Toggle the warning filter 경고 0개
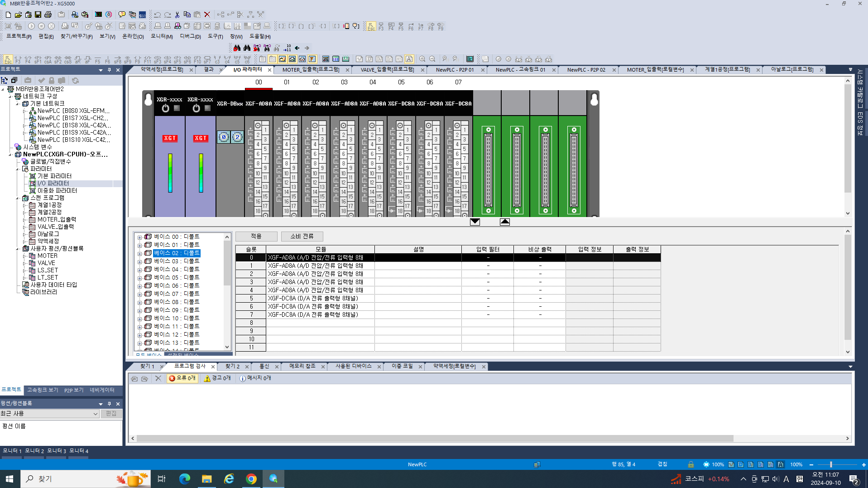The width and height of the screenshot is (868, 488). pos(217,378)
